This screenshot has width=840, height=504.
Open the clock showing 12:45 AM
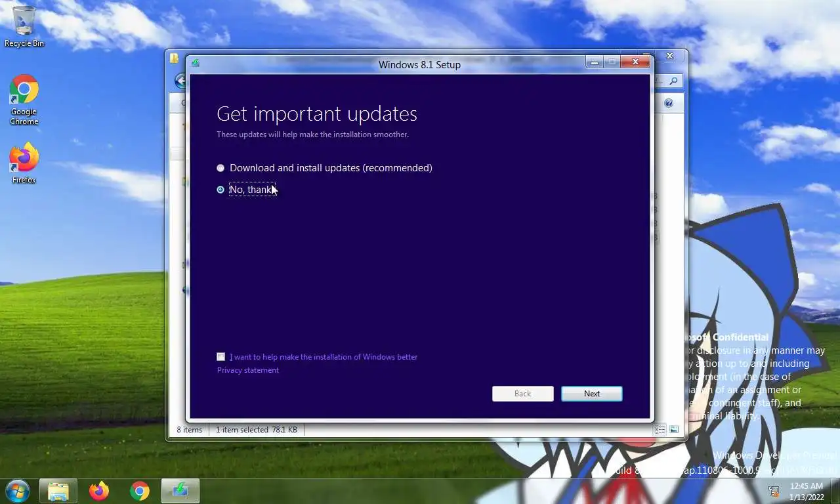click(807, 492)
